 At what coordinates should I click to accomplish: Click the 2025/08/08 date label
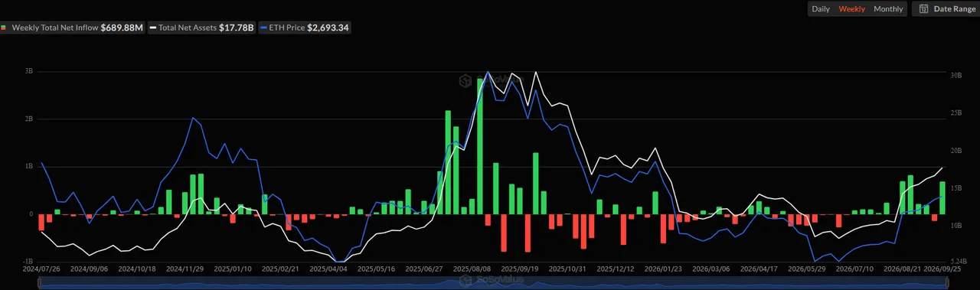(x=472, y=269)
